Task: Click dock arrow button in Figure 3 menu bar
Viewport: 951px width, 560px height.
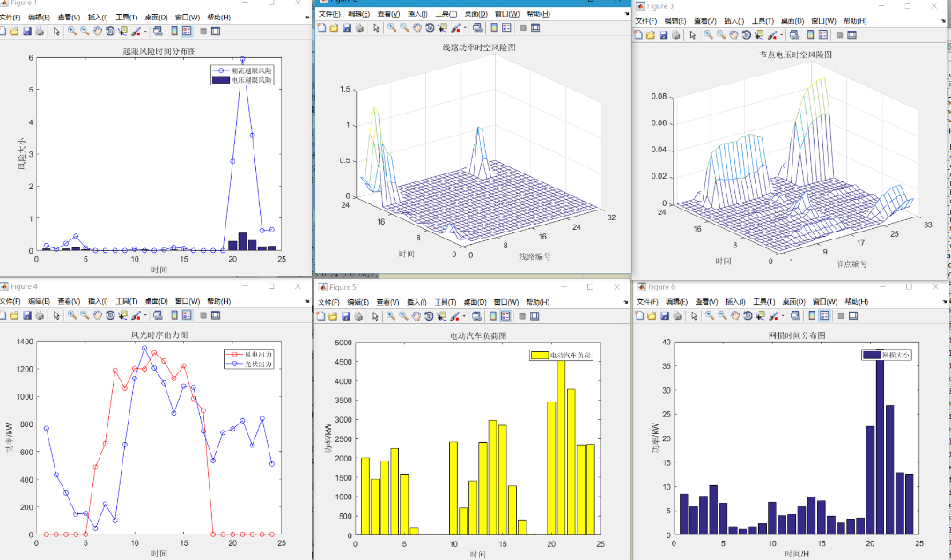Action: [946, 21]
